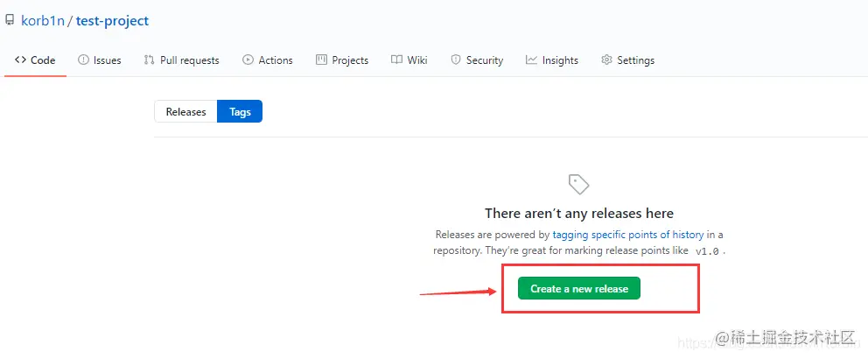Click Create a new release button

[579, 289]
